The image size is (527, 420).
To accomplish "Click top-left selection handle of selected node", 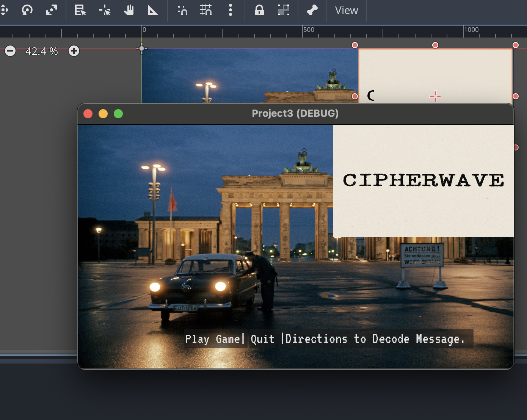I will coord(355,45).
